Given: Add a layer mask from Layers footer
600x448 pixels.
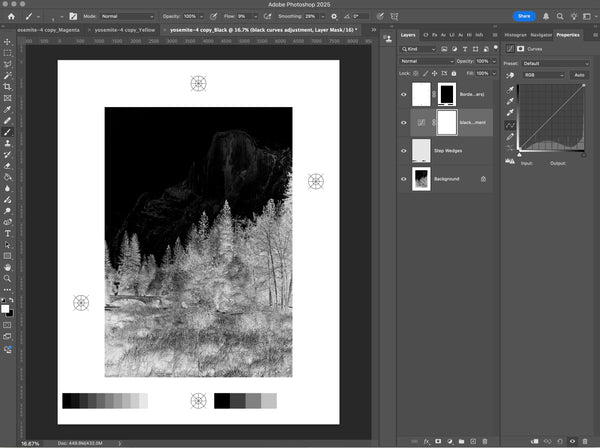Looking at the screenshot, I should pyautogui.click(x=438, y=441).
